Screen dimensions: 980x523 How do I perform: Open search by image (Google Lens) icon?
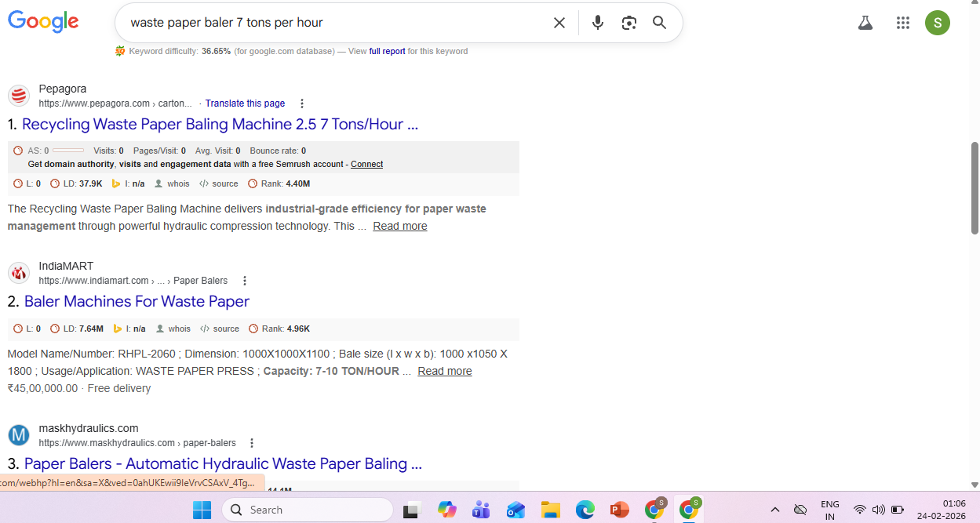tap(628, 23)
